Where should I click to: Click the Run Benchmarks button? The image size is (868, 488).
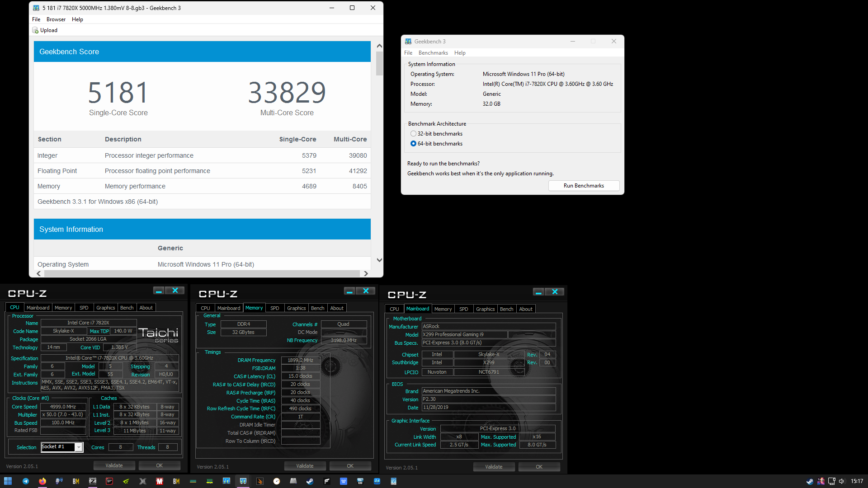pos(584,186)
